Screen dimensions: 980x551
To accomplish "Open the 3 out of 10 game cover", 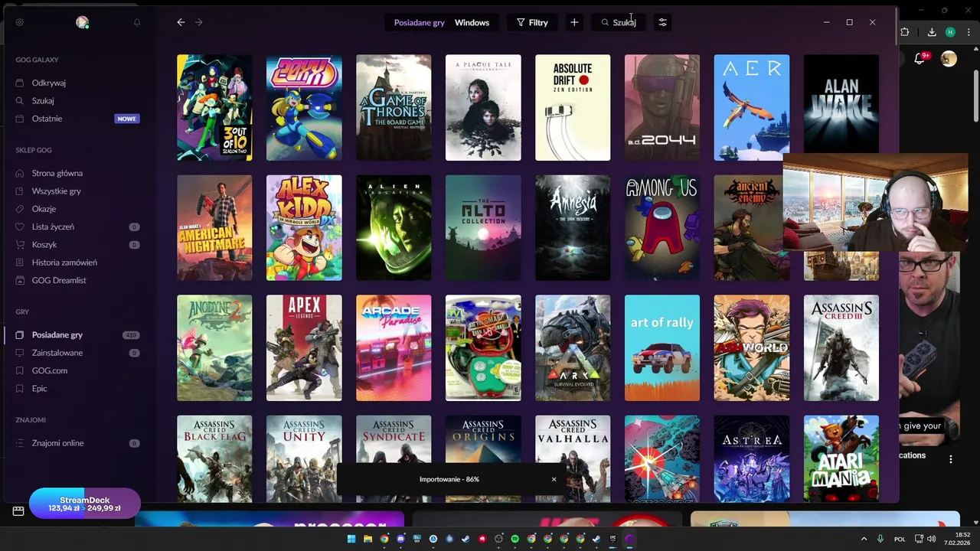I will pyautogui.click(x=214, y=108).
